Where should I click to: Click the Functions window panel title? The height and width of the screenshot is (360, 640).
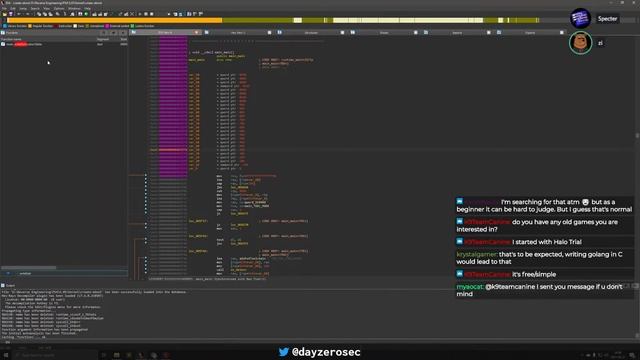point(12,32)
